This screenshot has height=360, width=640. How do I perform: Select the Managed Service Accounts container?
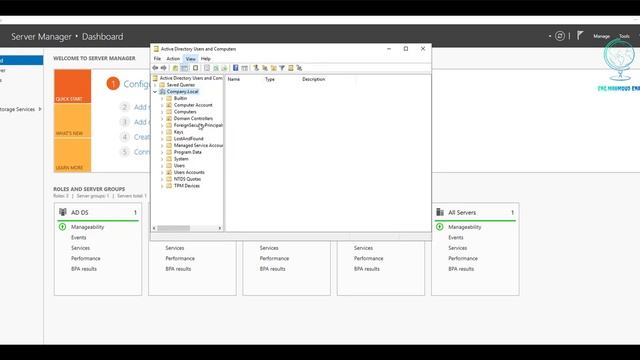pos(198,146)
